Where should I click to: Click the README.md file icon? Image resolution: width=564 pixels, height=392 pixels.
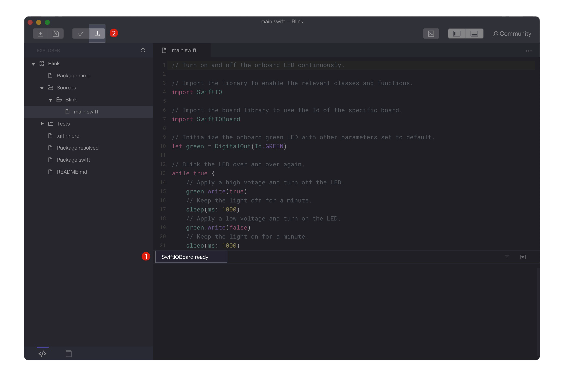(50, 172)
